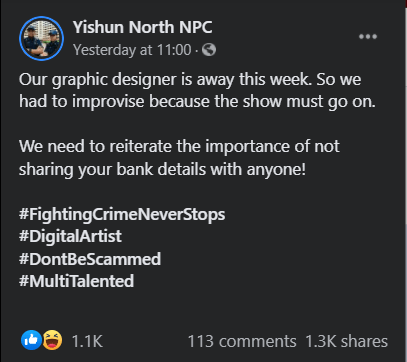This screenshot has width=407, height=362.
Task: Show the 113 comments
Action: (x=242, y=341)
